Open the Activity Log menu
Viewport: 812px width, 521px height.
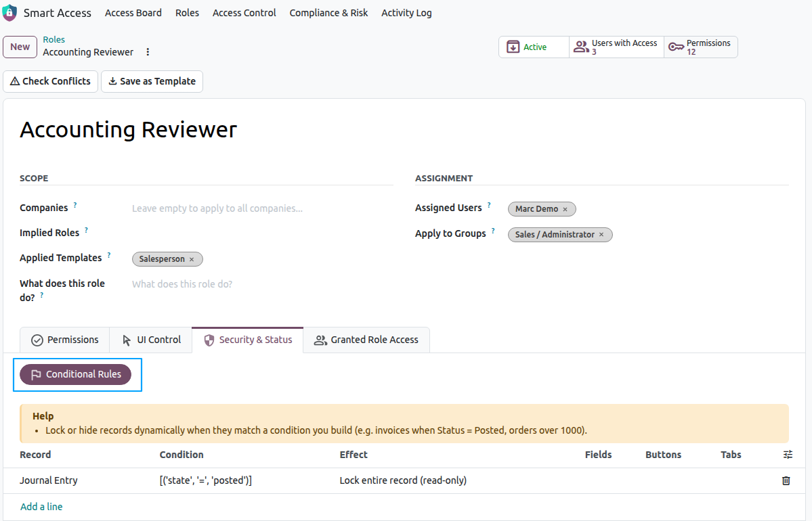(x=406, y=13)
